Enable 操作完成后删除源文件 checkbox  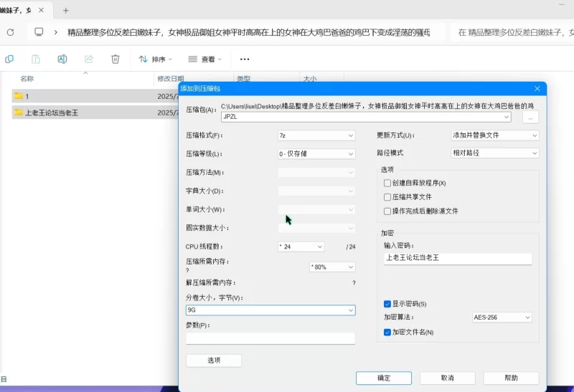click(x=387, y=211)
